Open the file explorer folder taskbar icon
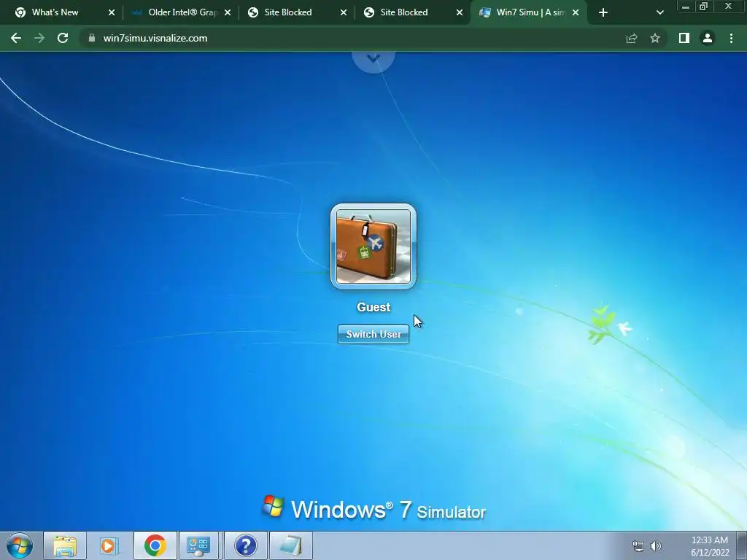Image resolution: width=747 pixels, height=560 pixels. click(65, 545)
